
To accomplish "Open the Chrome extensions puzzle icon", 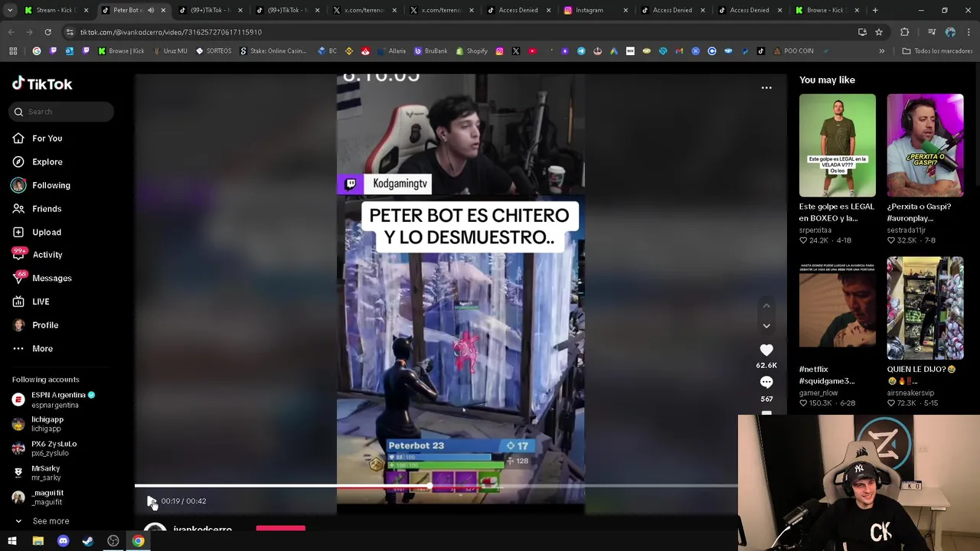I will (x=905, y=32).
